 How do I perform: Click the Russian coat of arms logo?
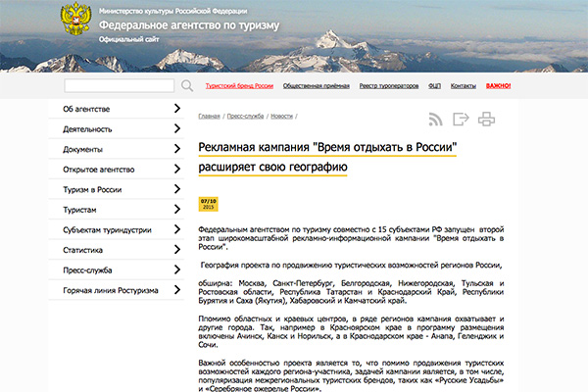pos(75,19)
